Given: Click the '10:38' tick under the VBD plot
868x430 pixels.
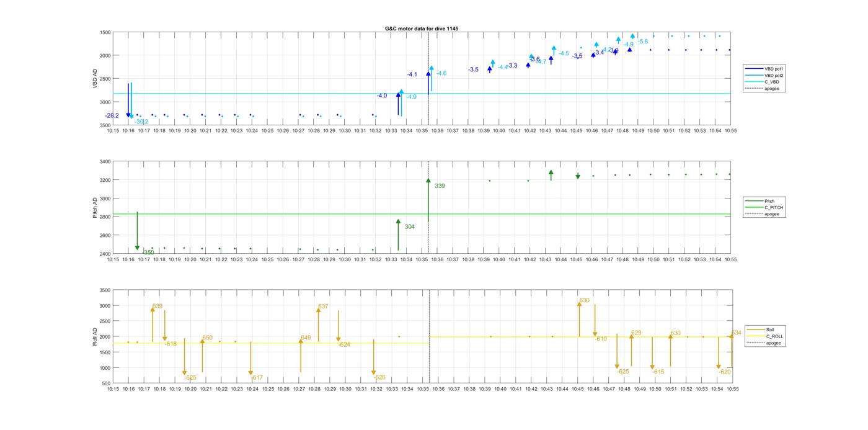Looking at the screenshot, I should pyautogui.click(x=468, y=130).
